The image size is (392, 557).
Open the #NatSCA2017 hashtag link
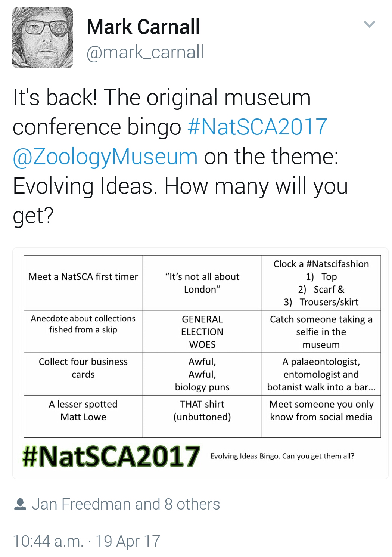click(x=257, y=127)
